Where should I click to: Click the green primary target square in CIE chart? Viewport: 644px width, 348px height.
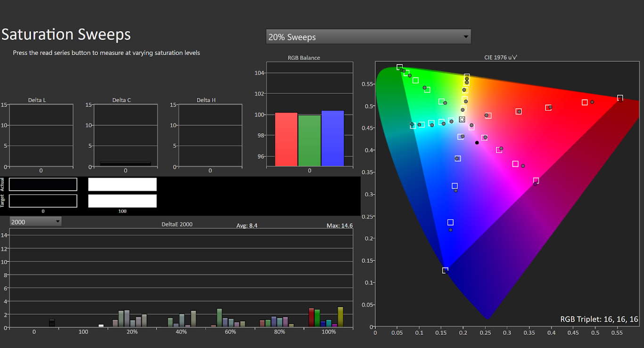[399, 67]
